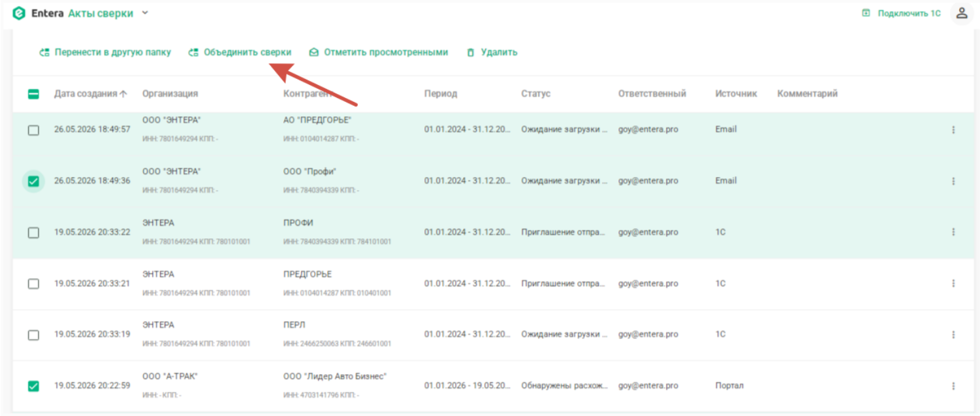Uncheck the row dated 26.05.2026 18:49:36
This screenshot has height=416, width=980.
pos(33,182)
